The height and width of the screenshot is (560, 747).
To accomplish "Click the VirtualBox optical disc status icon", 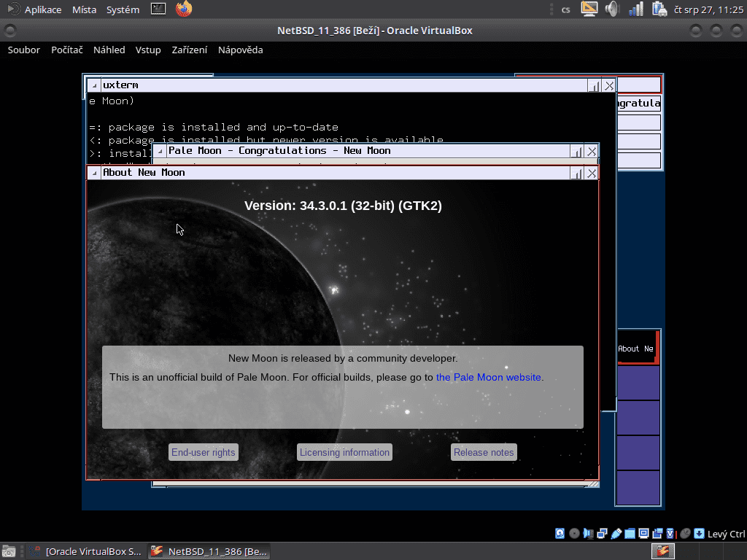I will [575, 533].
